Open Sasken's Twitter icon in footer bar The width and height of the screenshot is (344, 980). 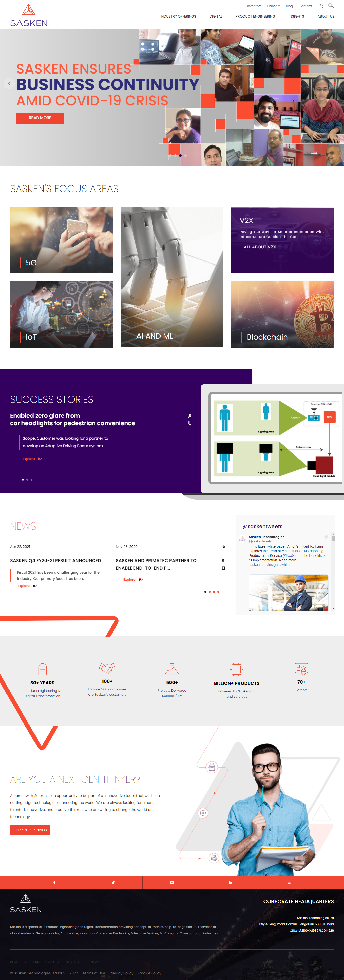point(113,882)
